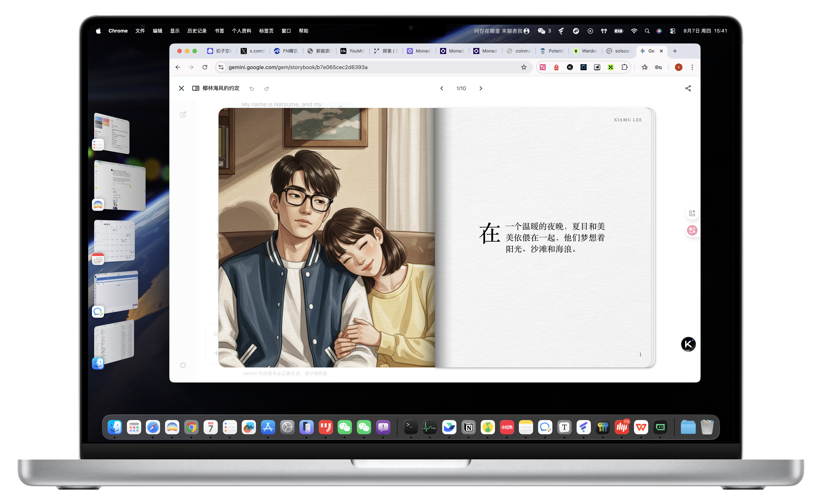822x504 pixels.
Task: Reload the current page
Action: click(x=205, y=67)
